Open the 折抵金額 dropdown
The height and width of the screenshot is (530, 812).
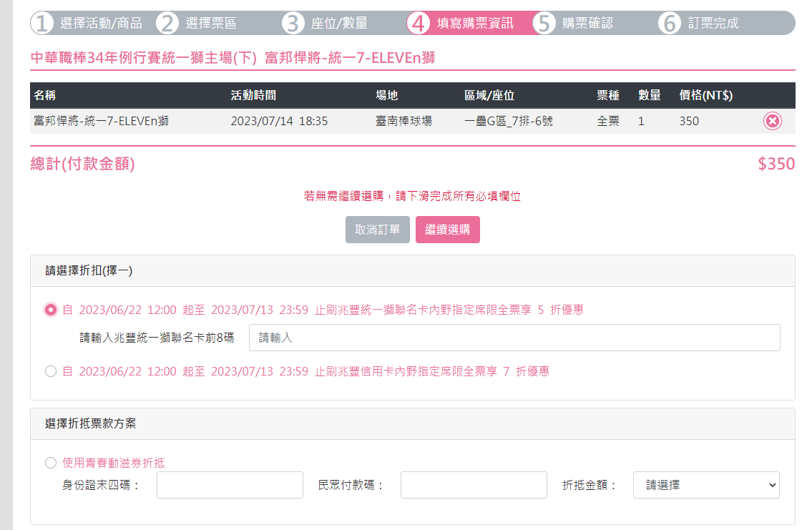[x=706, y=485]
